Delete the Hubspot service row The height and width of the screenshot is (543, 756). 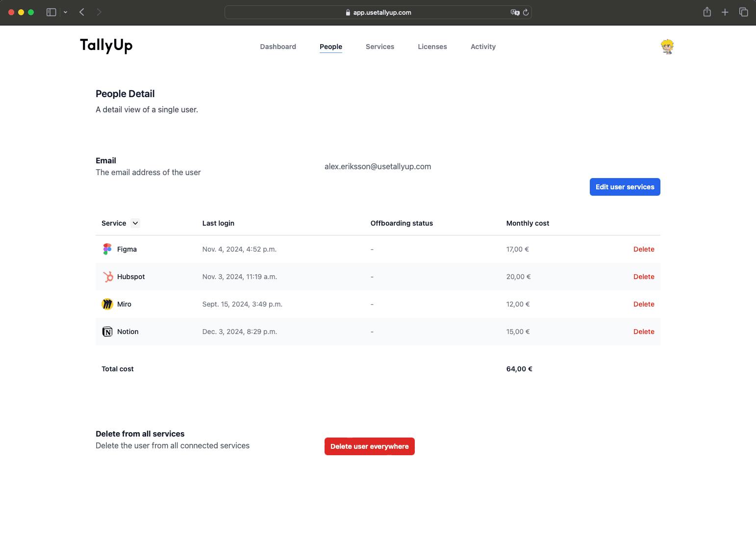tap(643, 277)
